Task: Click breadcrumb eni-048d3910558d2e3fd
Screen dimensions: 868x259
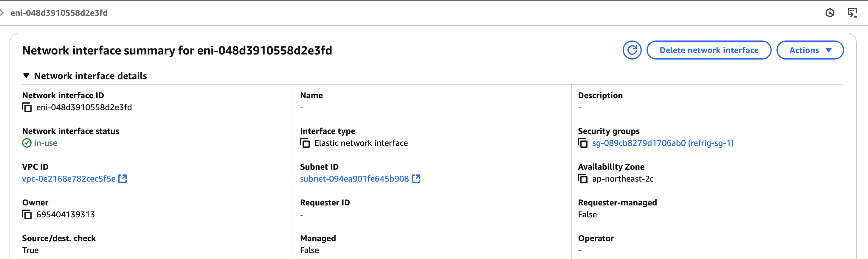Action: (x=59, y=13)
